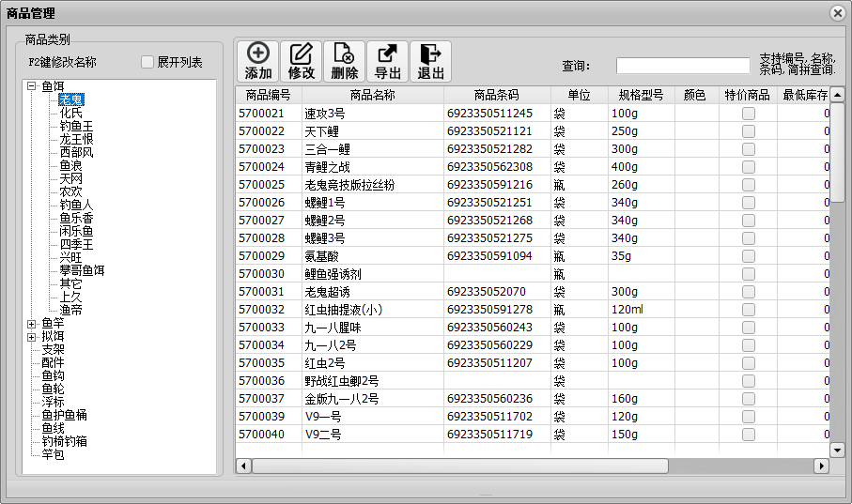Click product name 鲤鱼强诱剂
Image resolution: width=852 pixels, height=504 pixels.
pos(333,274)
